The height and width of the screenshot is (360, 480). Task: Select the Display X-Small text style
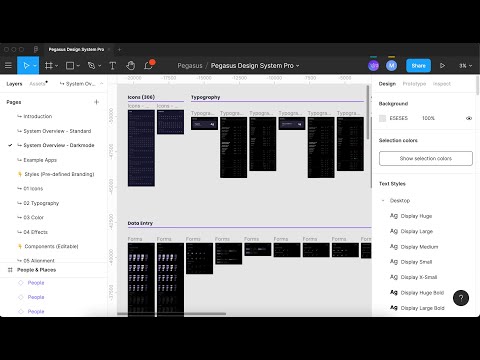click(419, 277)
